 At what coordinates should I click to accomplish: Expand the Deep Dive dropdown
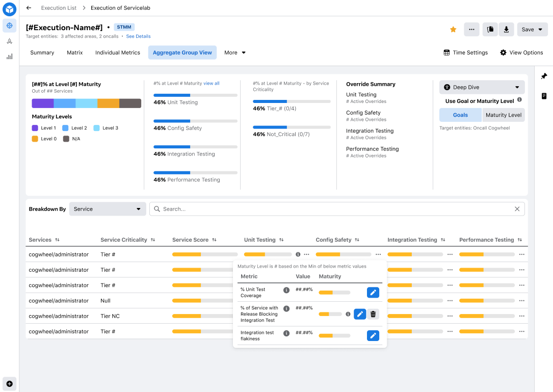(x=482, y=87)
